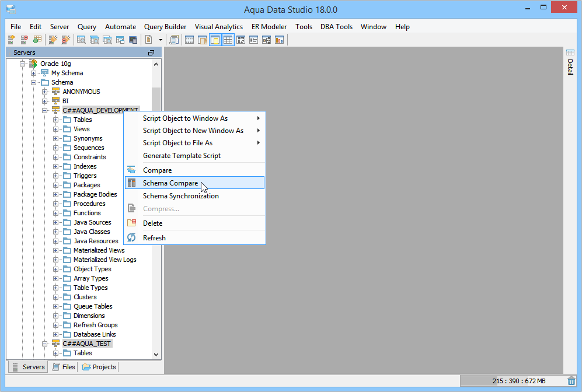Screen dimensions: 582x392
Task: Open the Query Builder menu
Action: point(165,27)
